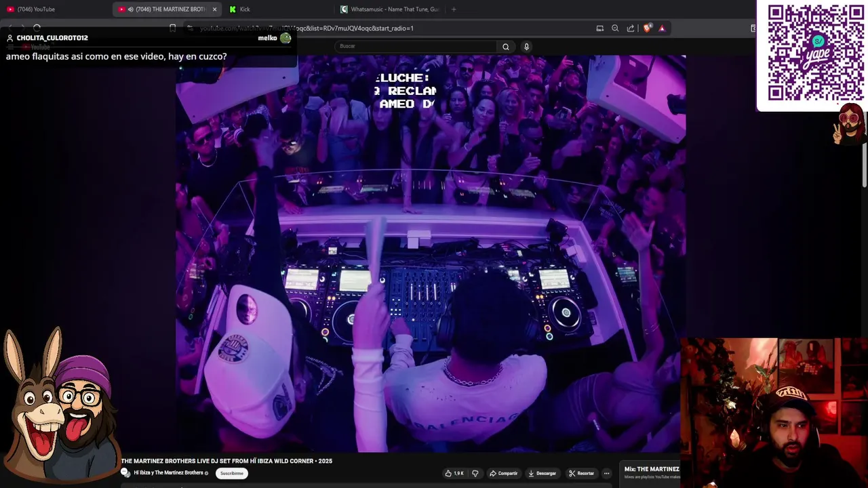
Task: Share page via the address bar share icon
Action: pos(631,28)
